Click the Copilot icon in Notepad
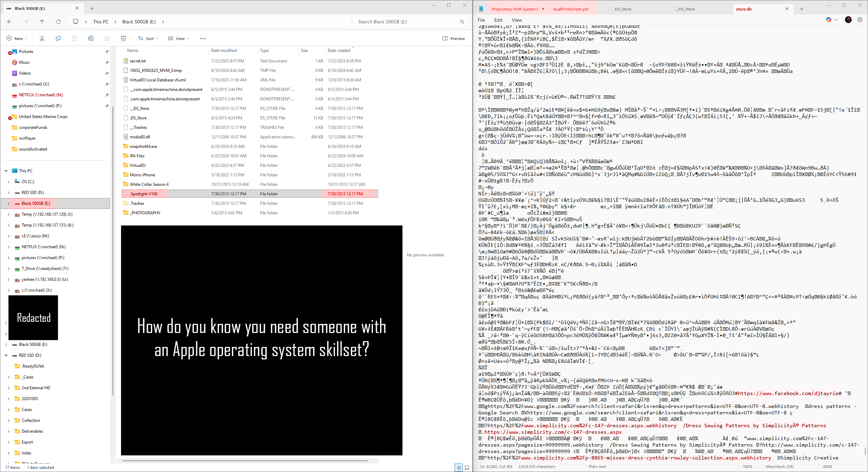This screenshot has height=472, width=868. (x=829, y=20)
